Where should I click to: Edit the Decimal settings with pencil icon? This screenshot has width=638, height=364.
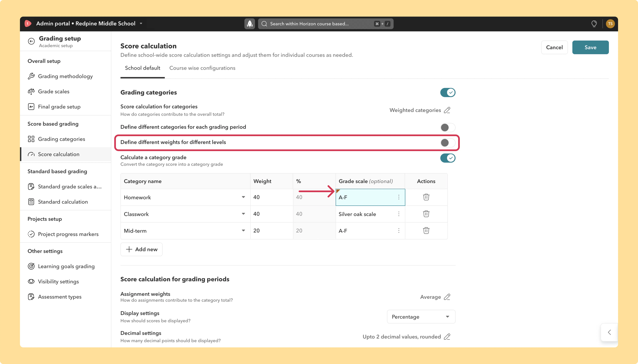pos(447,337)
